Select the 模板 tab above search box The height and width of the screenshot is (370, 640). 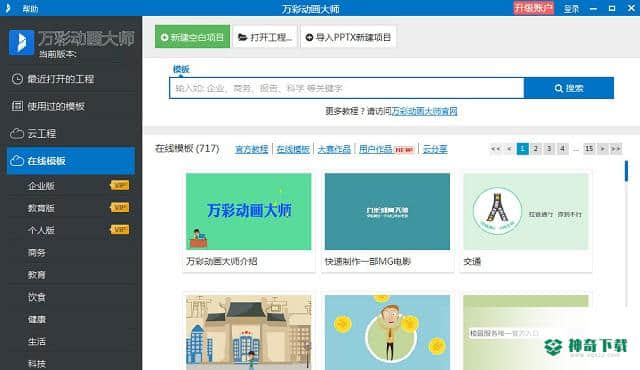[181, 69]
